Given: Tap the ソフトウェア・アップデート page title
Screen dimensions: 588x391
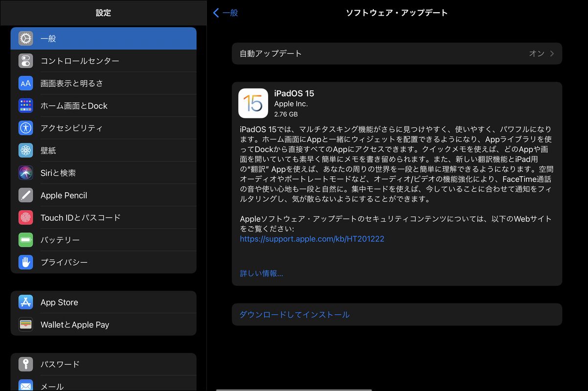Looking at the screenshot, I should (397, 13).
